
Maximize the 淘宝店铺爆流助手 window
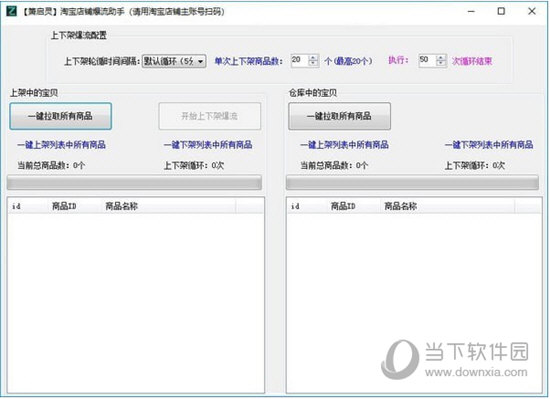(x=501, y=11)
